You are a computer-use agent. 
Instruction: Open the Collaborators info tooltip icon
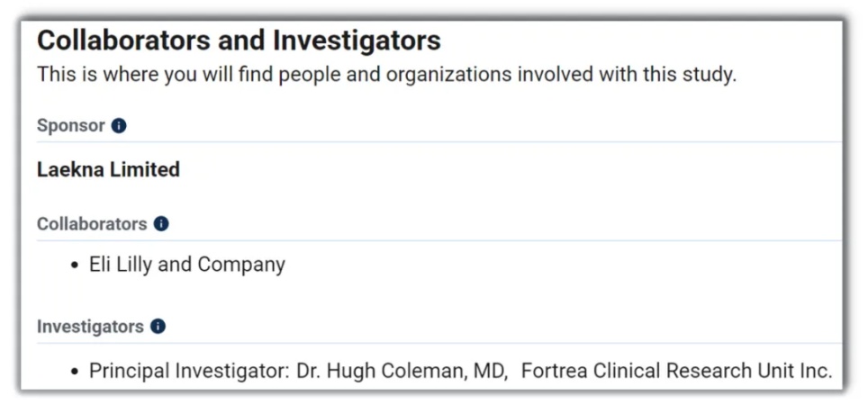pos(161,224)
